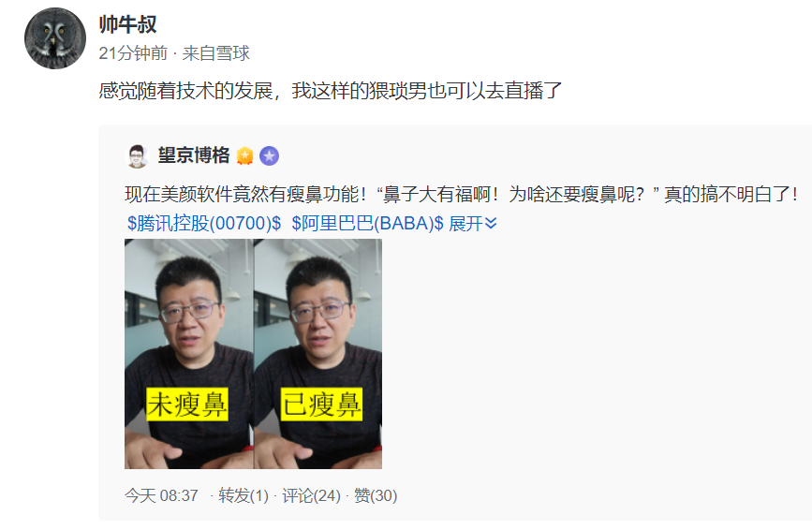Screen dimensions: 812x530
Task: Click the quoted post text about 瘦鼻功能
Action: pos(461,195)
